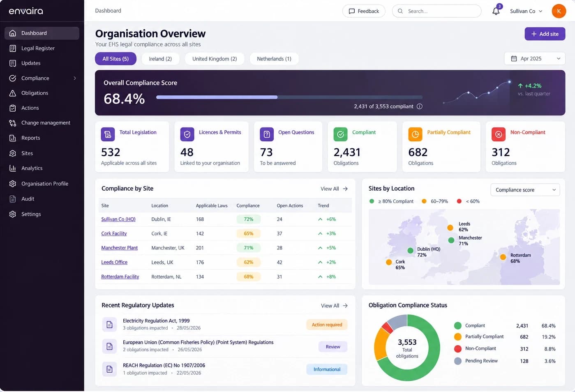Screen dimensions: 575x392
Task: Open the Compliance score map dropdown
Action: point(525,190)
